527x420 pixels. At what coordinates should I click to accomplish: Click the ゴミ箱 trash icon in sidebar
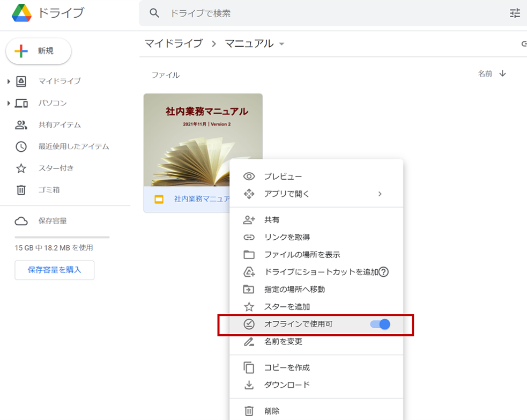(21, 190)
